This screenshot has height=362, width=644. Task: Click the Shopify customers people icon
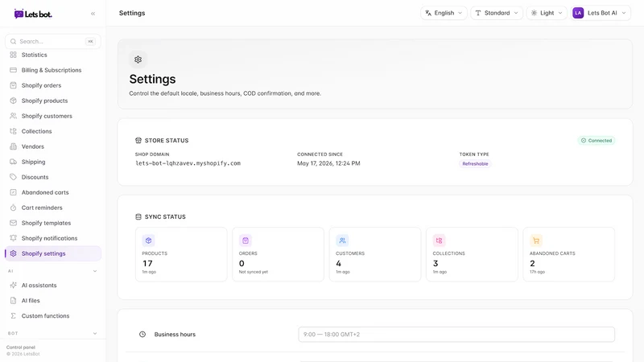click(13, 116)
